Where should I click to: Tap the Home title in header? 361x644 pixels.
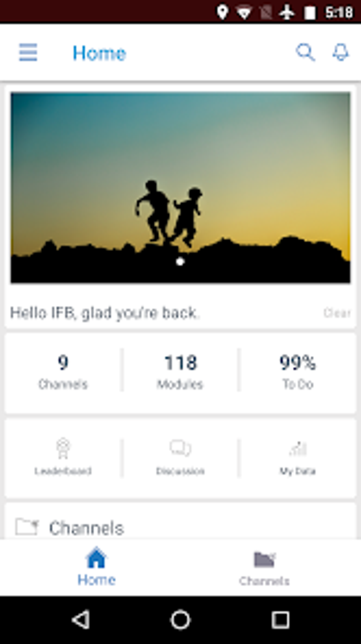(x=99, y=53)
